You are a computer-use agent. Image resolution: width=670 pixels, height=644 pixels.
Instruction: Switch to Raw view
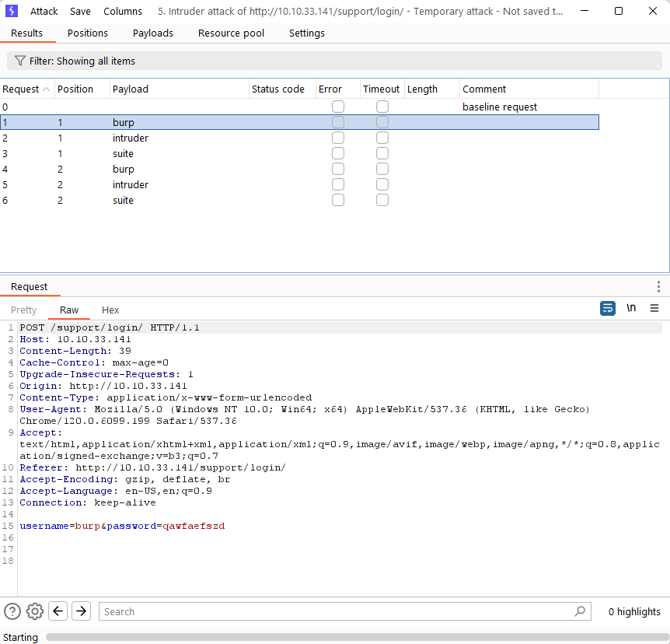pyautogui.click(x=69, y=310)
